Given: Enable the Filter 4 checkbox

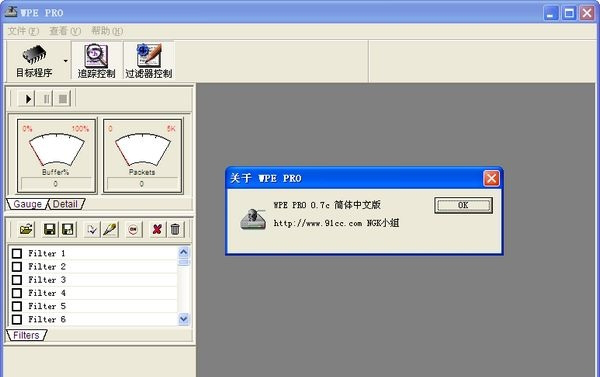Looking at the screenshot, I should coord(17,293).
